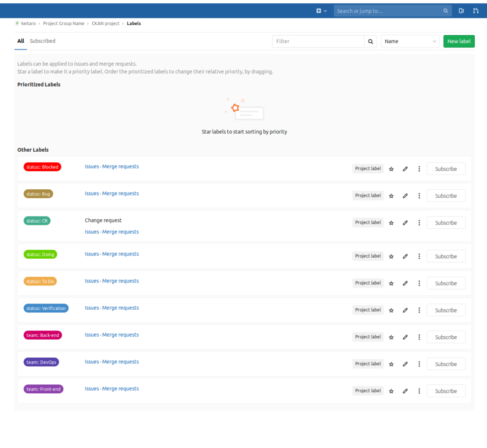This screenshot has width=487, height=448.
Task: Select the All labels tab
Action: coord(20,41)
